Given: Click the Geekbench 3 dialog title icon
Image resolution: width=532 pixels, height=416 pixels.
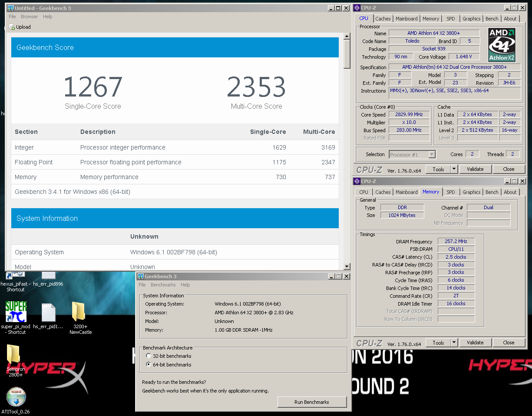Looking at the screenshot, I should pos(140,276).
